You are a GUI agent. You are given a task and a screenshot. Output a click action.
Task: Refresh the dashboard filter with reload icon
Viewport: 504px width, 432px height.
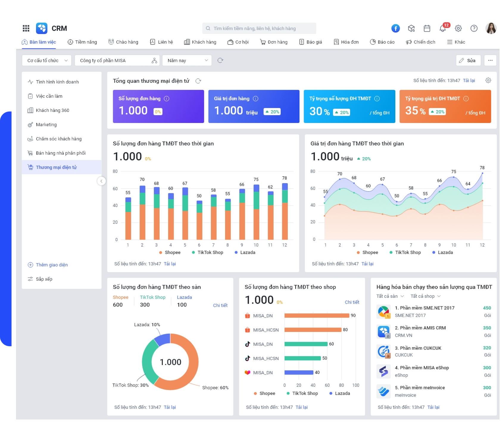(x=220, y=60)
